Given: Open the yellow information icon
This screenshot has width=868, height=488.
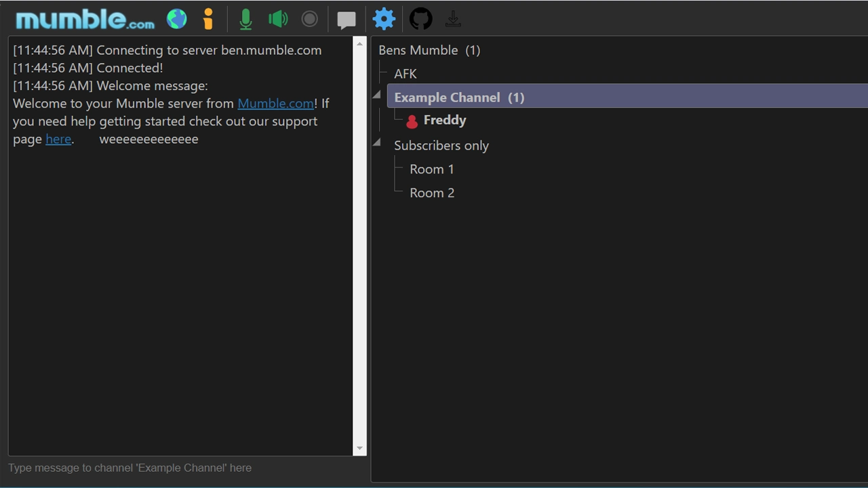Looking at the screenshot, I should [x=208, y=19].
